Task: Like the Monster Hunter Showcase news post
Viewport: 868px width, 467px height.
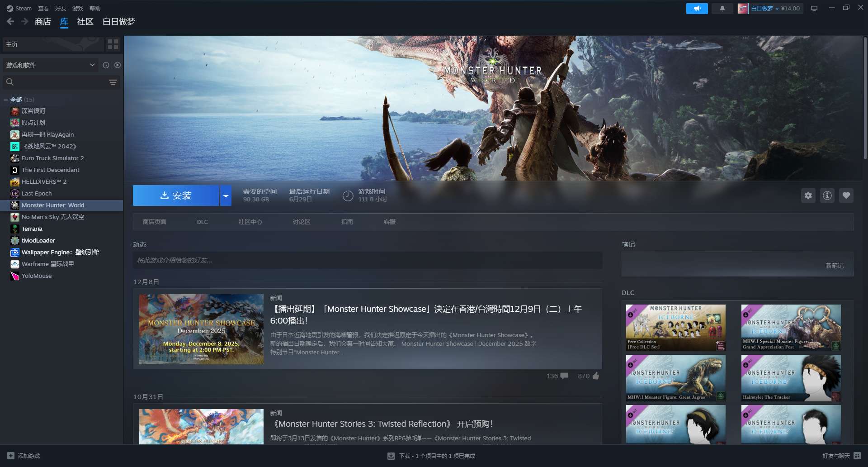Action: (595, 376)
